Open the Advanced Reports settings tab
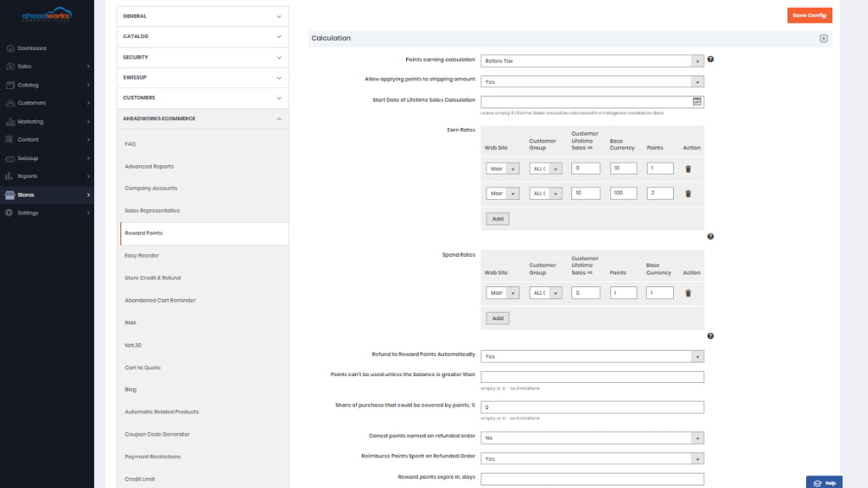This screenshot has width=868, height=488. [149, 167]
